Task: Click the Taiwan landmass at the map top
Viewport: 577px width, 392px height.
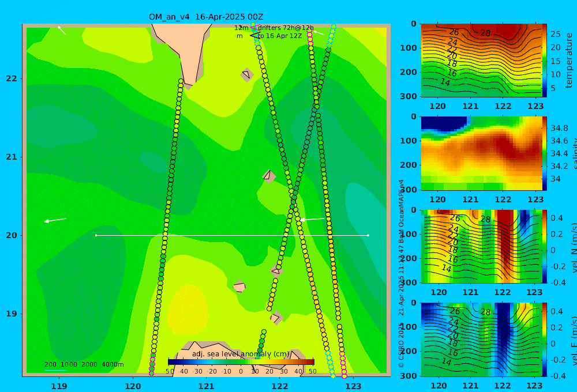Action: 184,51
